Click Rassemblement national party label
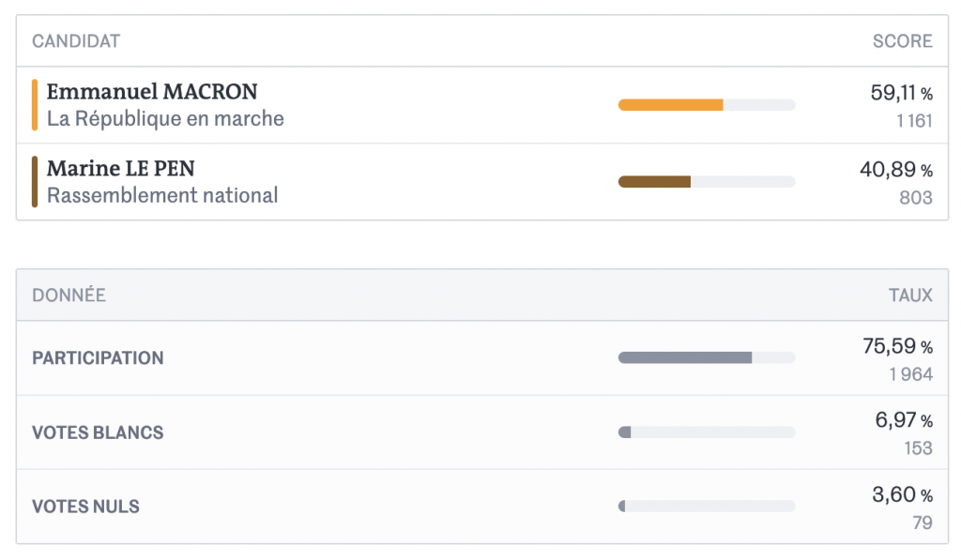Screen dimensions: 961x560 click(x=162, y=195)
